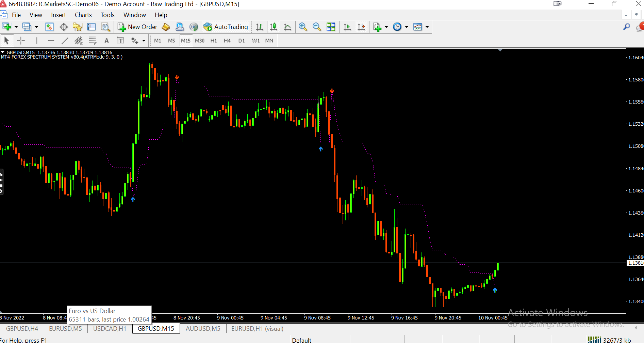Open the Insert menu
Image resolution: width=644 pixels, height=343 pixels.
(59, 15)
